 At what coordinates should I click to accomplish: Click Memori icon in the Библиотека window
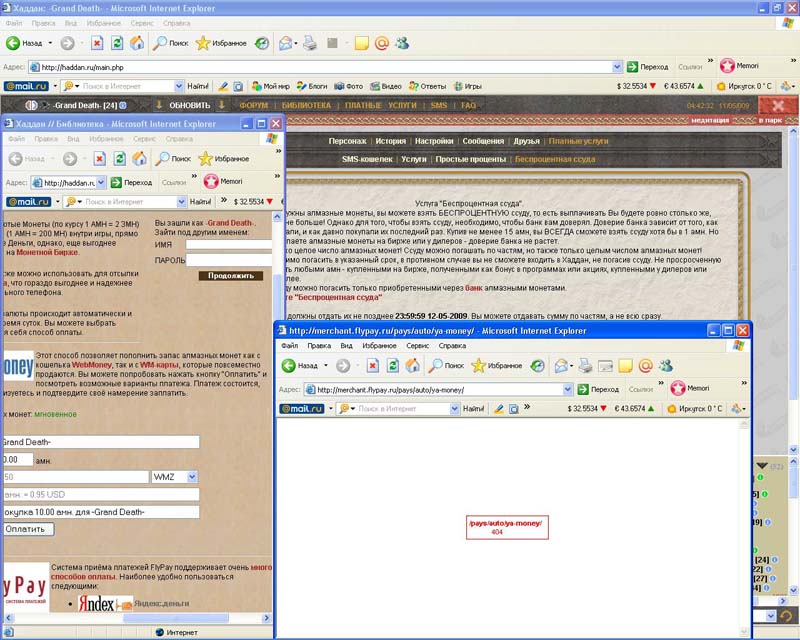[210, 182]
